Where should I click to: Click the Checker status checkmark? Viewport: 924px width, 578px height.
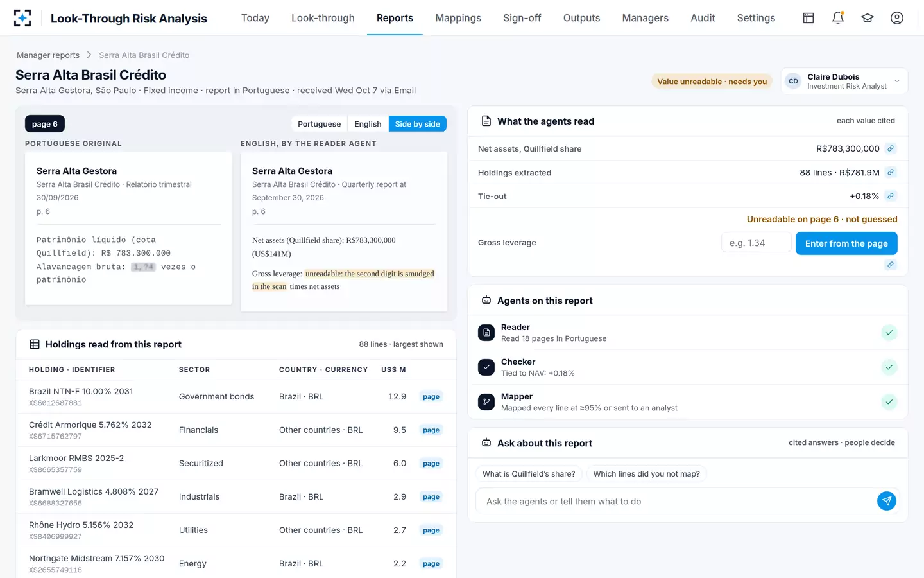point(889,367)
